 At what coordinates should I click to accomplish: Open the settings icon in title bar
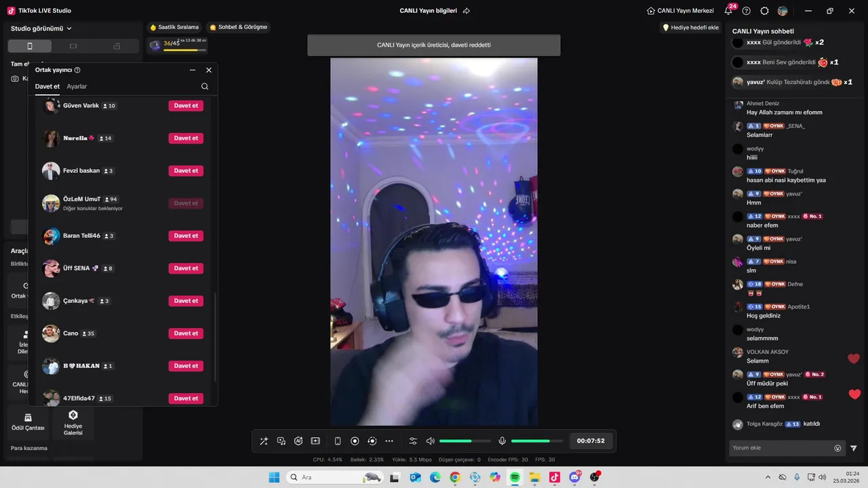click(x=765, y=11)
